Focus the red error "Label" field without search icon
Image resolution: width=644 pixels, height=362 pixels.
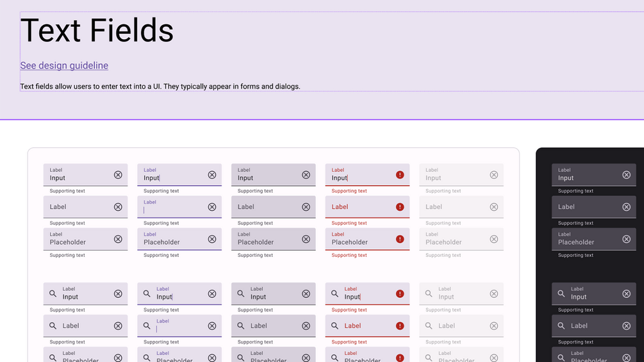click(359, 207)
